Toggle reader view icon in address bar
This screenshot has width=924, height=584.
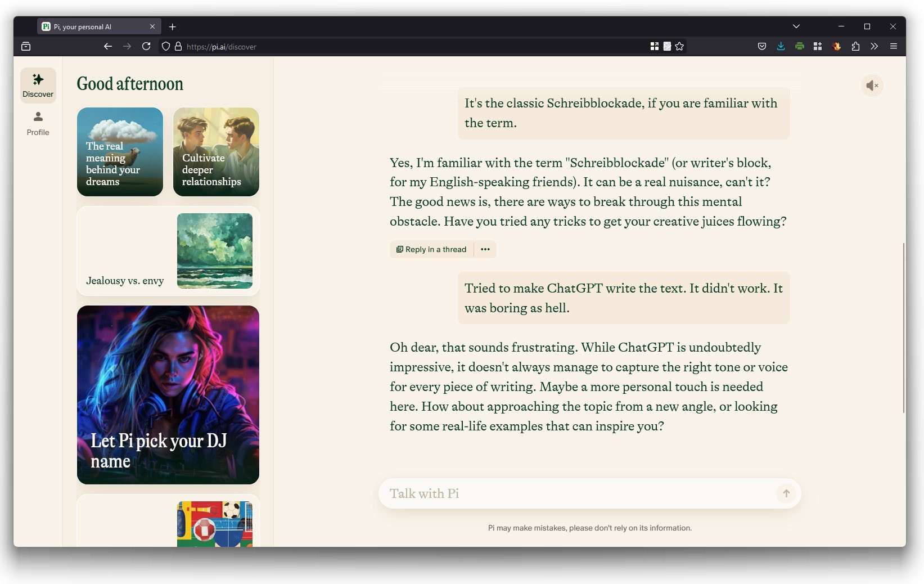pyautogui.click(x=667, y=47)
